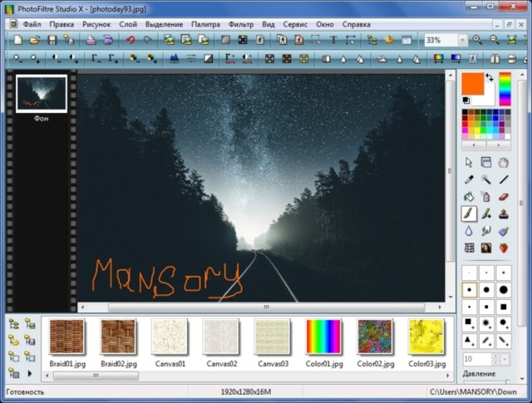Select the Advanced Brush tool
532x403 pixels.
pos(485,214)
